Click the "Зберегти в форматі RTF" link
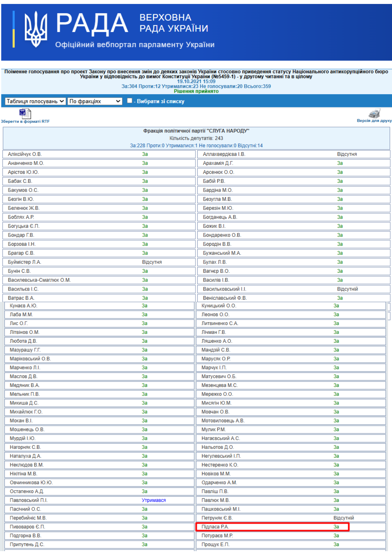392x555 pixels. coord(25,121)
